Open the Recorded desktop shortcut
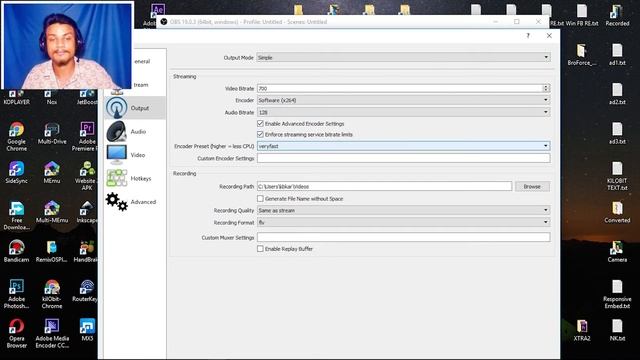This screenshot has height=360, width=640. [x=617, y=16]
